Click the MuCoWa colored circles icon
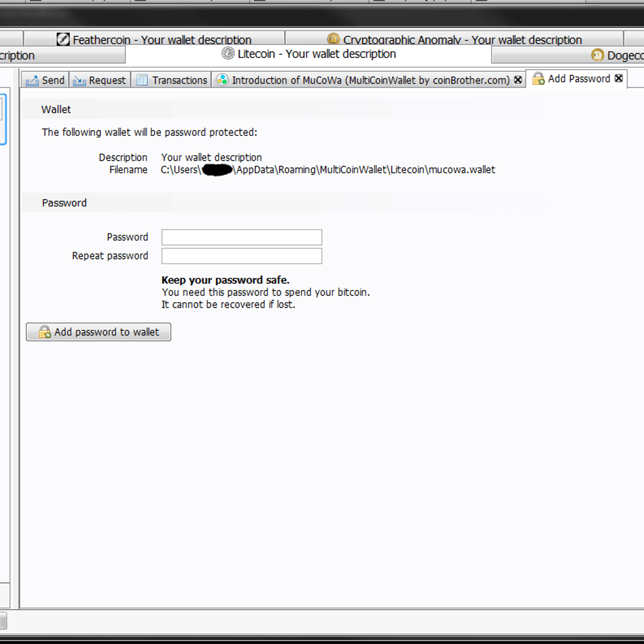The image size is (644, 644). (222, 80)
